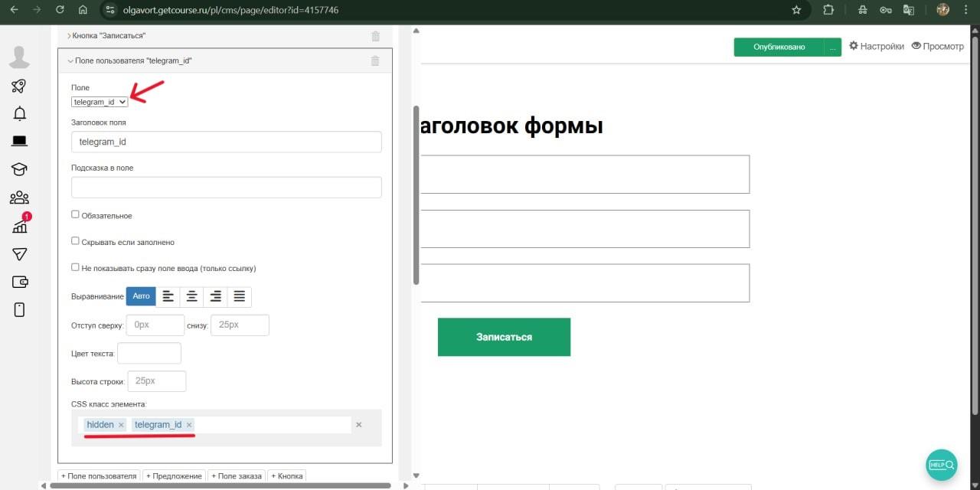
Task: Expand the Кнопка "Записаться" block
Action: coord(107,36)
